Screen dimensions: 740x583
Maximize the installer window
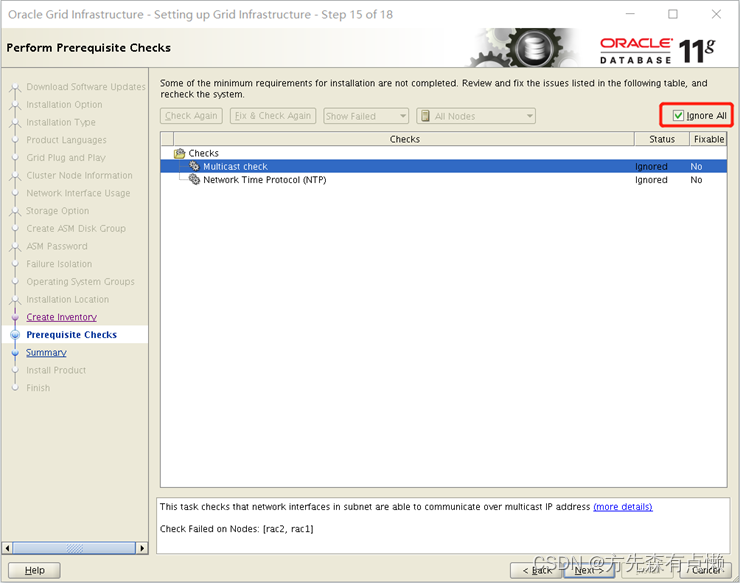[673, 14]
